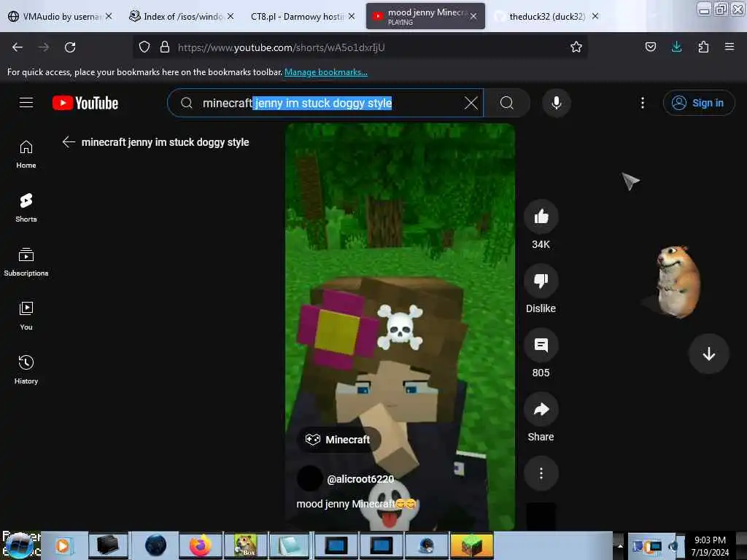Reload the current YouTube page
This screenshot has height=560, width=747.
(x=70, y=47)
